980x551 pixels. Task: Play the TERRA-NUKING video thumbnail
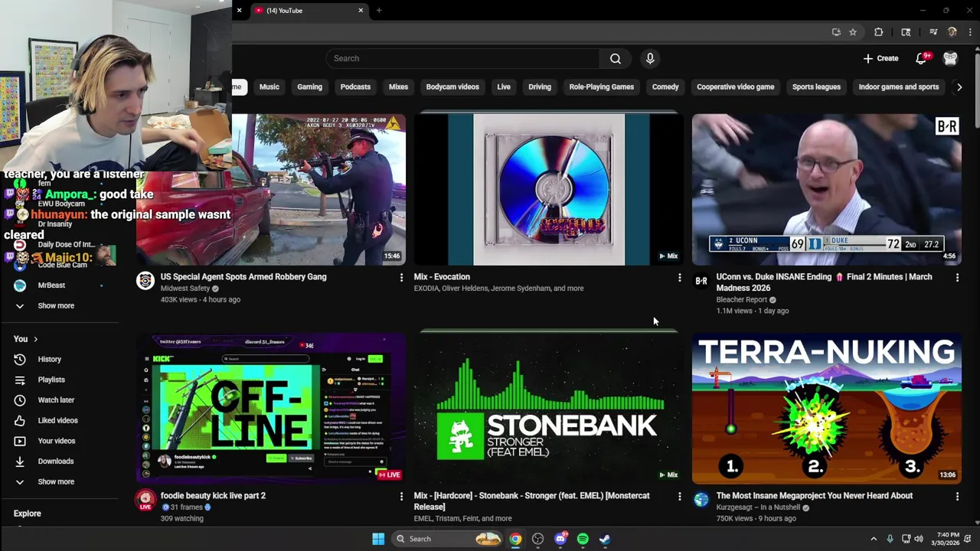pyautogui.click(x=827, y=408)
